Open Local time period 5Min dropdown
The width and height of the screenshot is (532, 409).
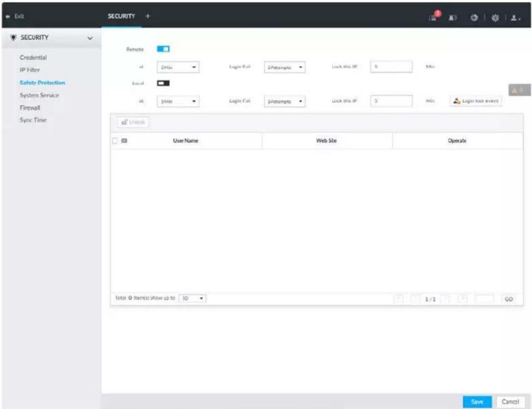pos(178,101)
